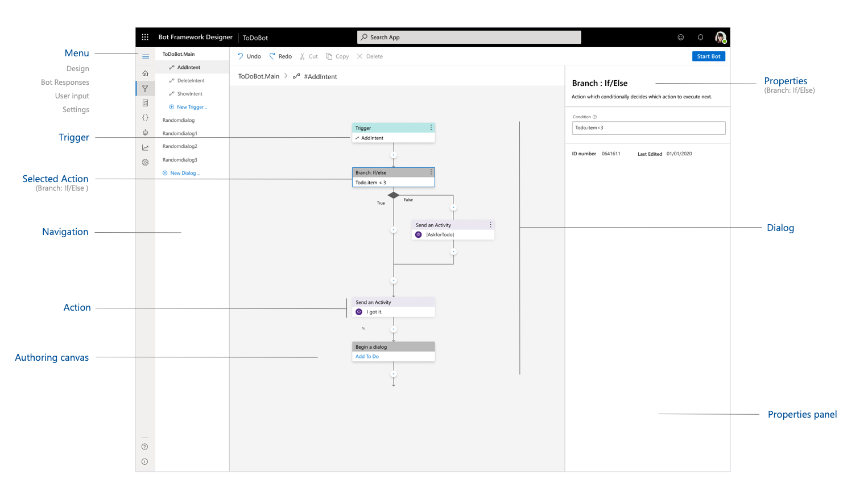Open the Branch If/else ellipsis menu
Screen dimensions: 868x499
coord(431,172)
